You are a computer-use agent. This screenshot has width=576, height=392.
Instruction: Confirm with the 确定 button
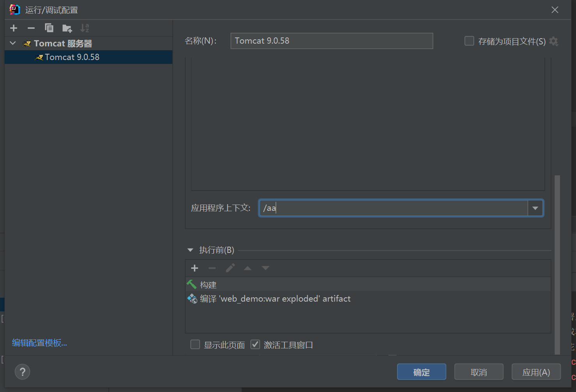click(422, 372)
